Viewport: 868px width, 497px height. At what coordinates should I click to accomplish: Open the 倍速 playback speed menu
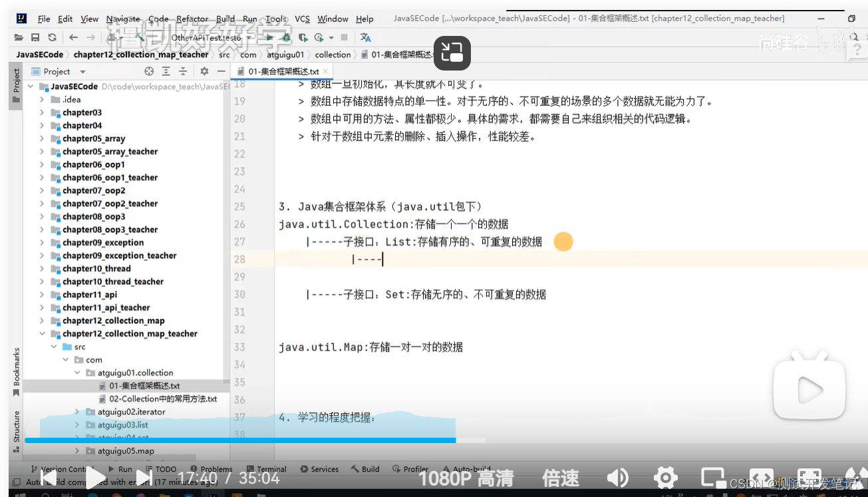pyautogui.click(x=560, y=478)
